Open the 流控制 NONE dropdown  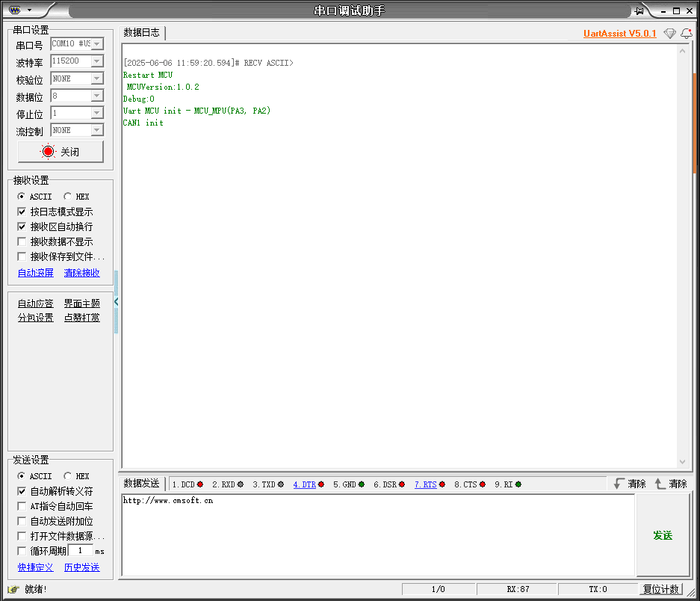97,130
